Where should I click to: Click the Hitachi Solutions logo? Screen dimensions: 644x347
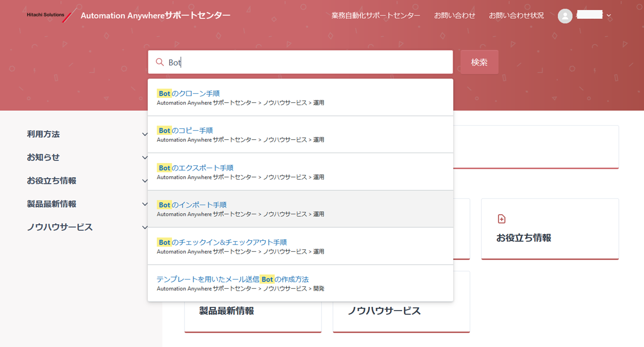click(52, 15)
